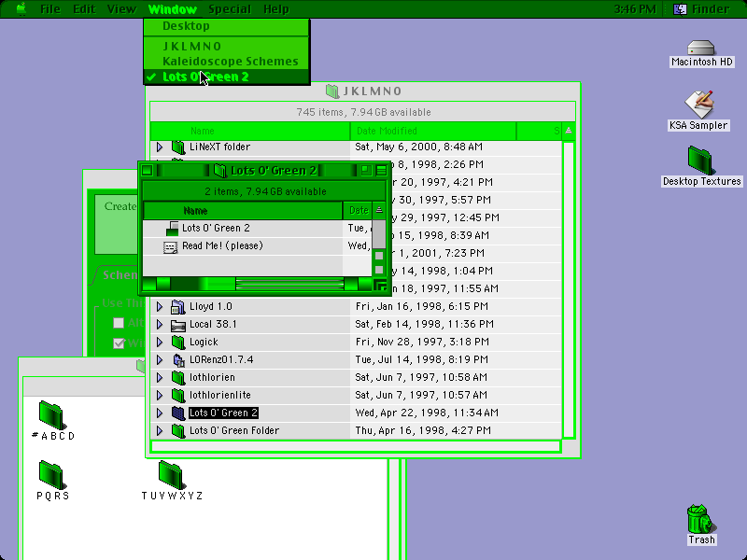747x560 pixels.
Task: Open the Macintosh HD drive icon
Action: (x=701, y=48)
